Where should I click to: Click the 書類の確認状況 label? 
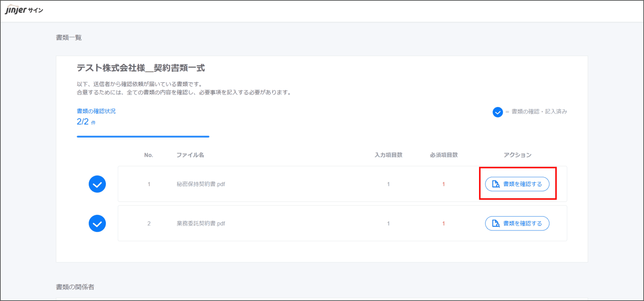pyautogui.click(x=96, y=111)
